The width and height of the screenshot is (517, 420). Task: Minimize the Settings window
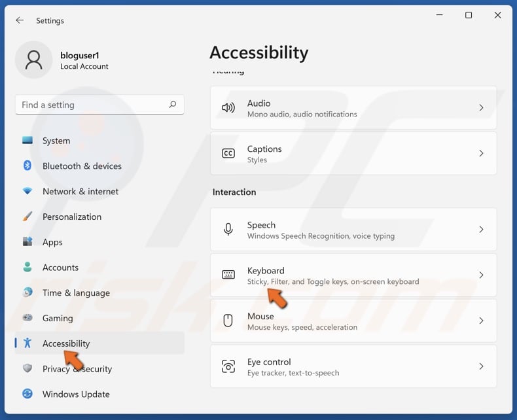[439, 15]
